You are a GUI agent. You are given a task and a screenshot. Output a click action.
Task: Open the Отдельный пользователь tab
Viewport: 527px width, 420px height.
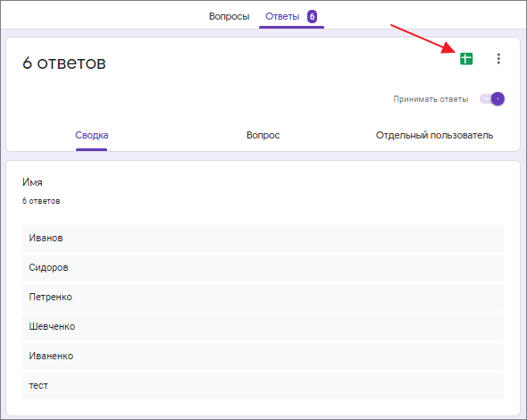(x=434, y=135)
